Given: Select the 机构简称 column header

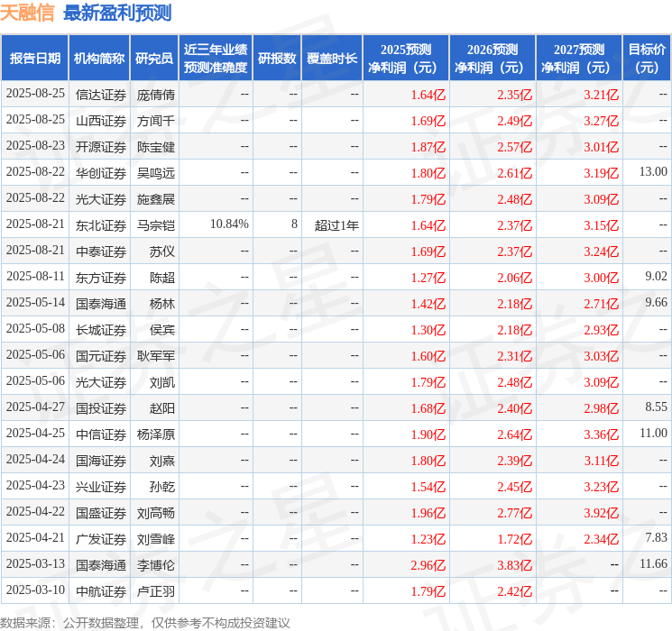Looking at the screenshot, I should (99, 59).
